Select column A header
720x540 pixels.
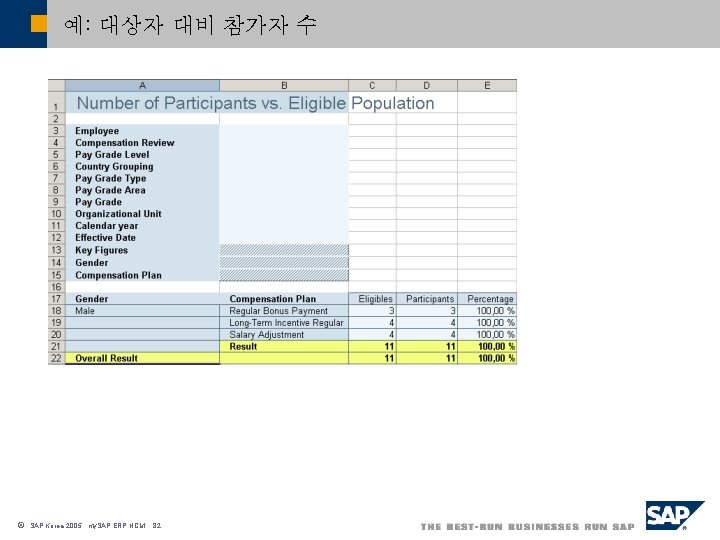[142, 85]
